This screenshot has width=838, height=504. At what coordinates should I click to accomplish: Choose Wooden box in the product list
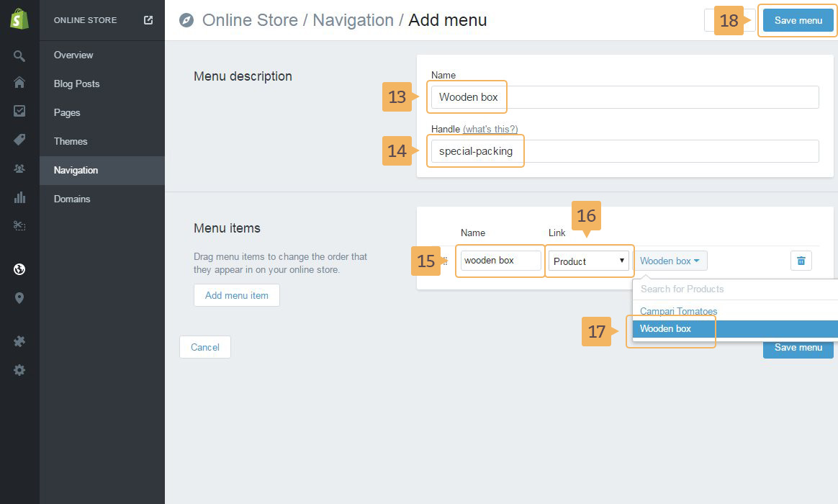666,329
